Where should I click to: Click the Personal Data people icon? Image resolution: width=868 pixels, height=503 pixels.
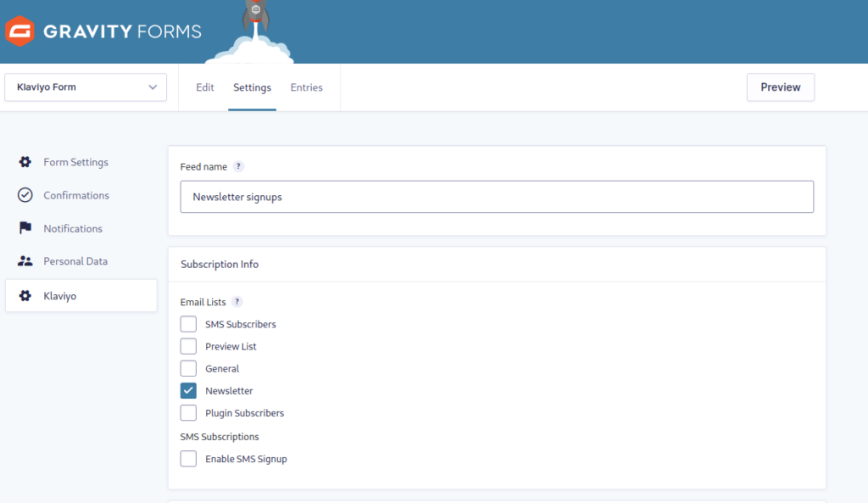pyautogui.click(x=25, y=261)
